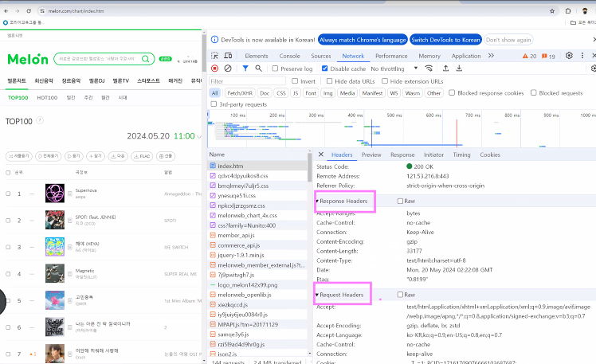Screen dimensions: 596x364
Task: Filter requests by Img type
Action: coord(327,93)
